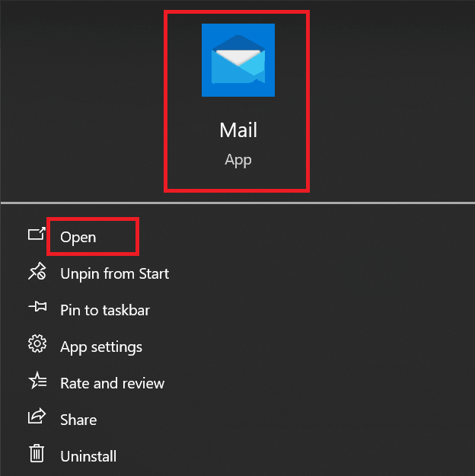Click the gear icon beside App settings

coord(37,343)
